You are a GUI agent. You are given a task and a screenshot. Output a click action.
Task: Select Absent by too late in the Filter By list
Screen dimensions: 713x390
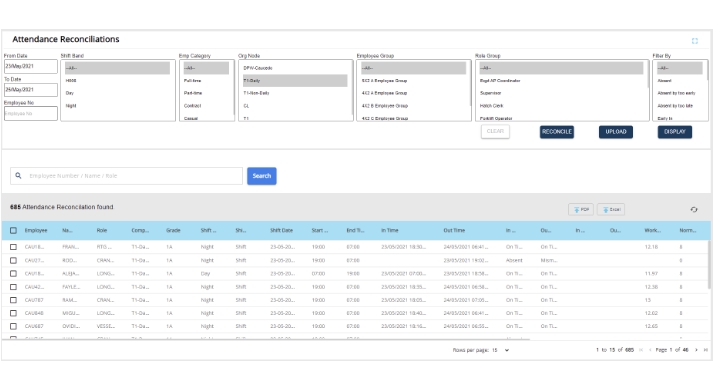point(679,106)
